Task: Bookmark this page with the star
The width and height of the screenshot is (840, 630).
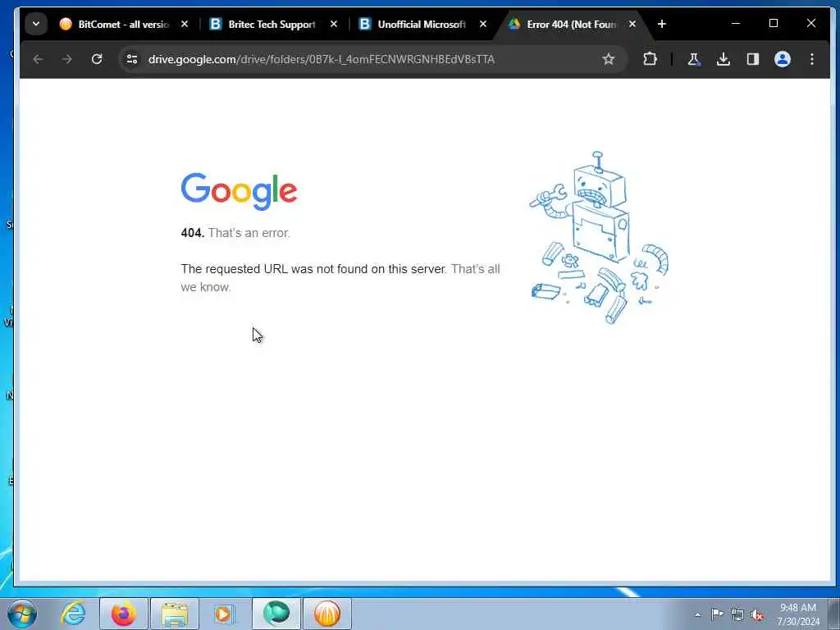Action: tap(608, 59)
